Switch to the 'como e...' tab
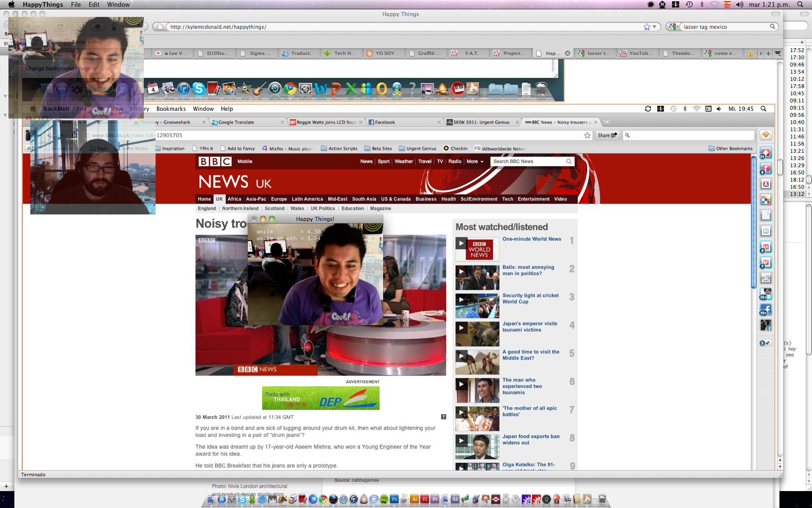Viewport: 812px width, 508px height. 721,53
